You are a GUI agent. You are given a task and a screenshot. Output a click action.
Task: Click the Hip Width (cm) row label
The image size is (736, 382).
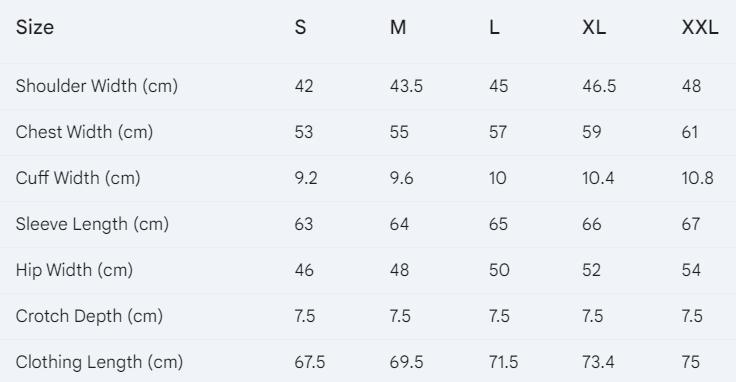coord(74,270)
